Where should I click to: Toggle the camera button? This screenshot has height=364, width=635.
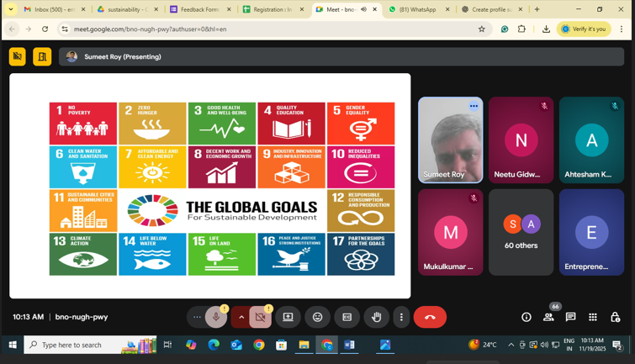261,317
